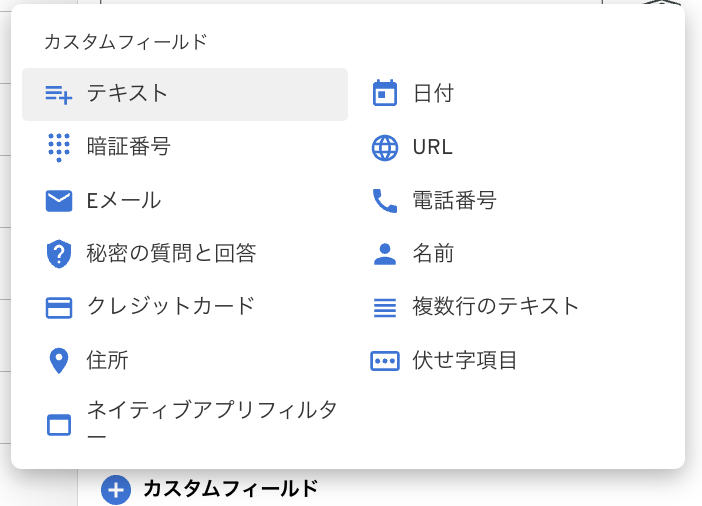
Task: Click the address location pin icon
Action: point(59,360)
